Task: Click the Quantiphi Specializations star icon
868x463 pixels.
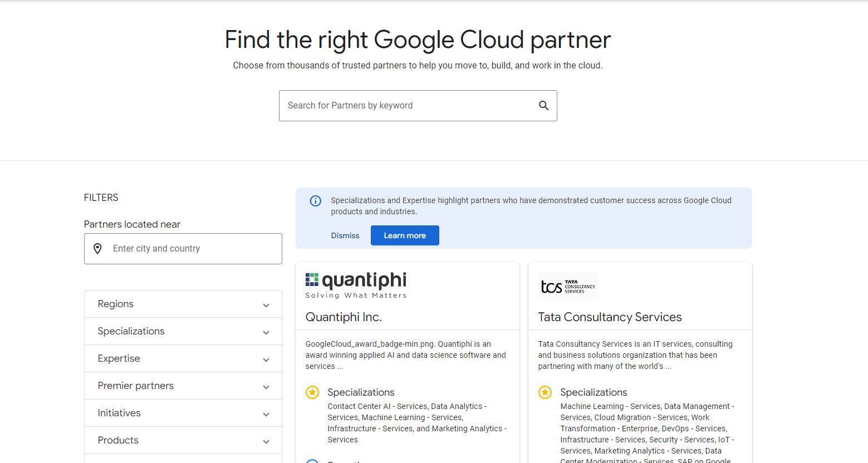Action: [312, 392]
